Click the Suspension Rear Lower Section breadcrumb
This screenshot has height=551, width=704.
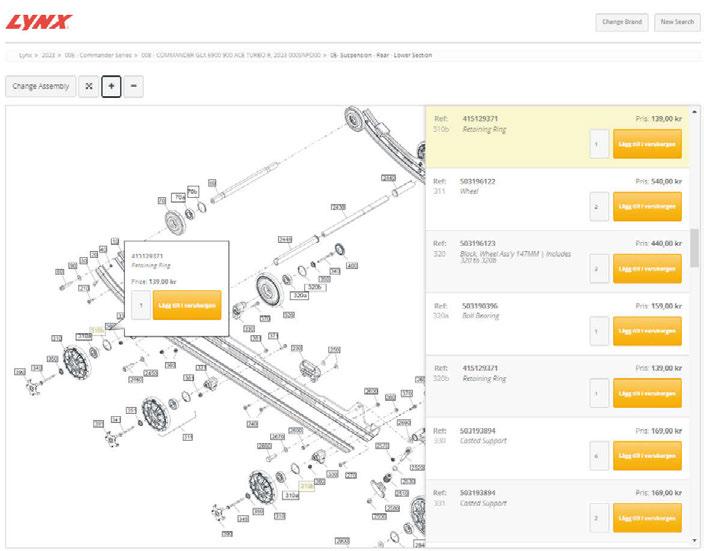381,55
